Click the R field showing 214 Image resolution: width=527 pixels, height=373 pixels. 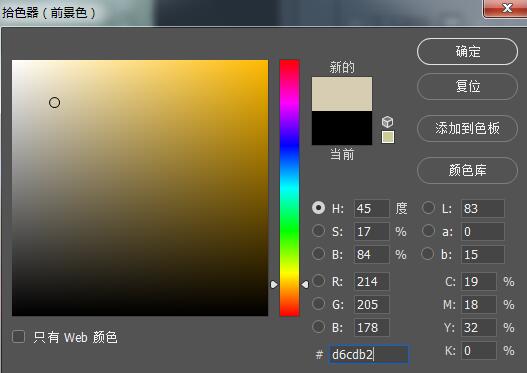click(371, 281)
